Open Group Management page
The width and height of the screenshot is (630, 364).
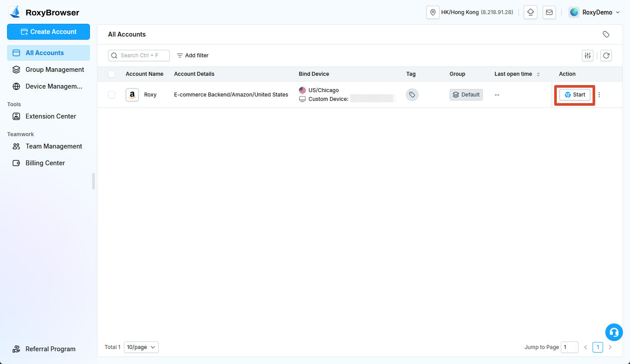tap(48, 70)
